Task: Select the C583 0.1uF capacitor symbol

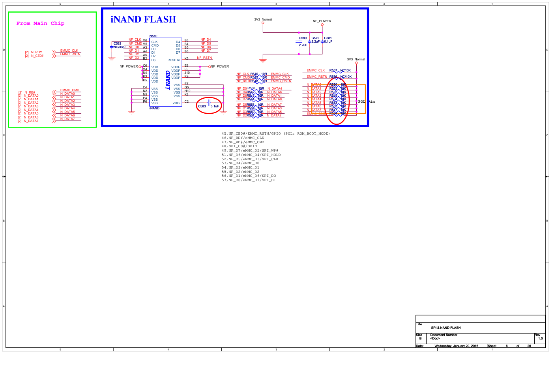Action: pos(209,103)
